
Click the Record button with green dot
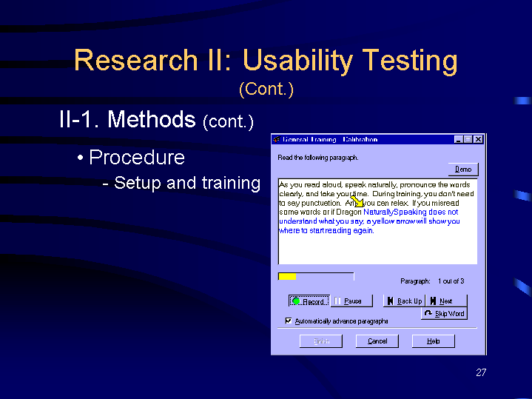point(309,301)
